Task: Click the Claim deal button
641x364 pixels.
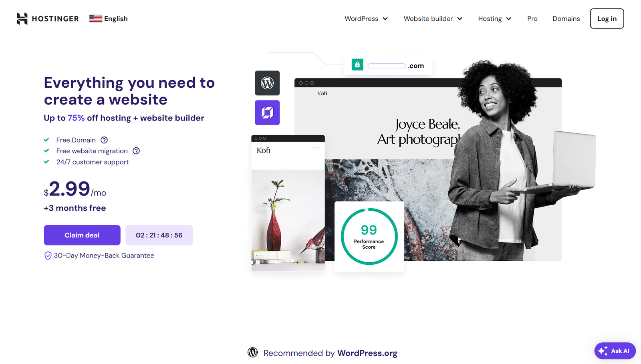Action: click(82, 235)
